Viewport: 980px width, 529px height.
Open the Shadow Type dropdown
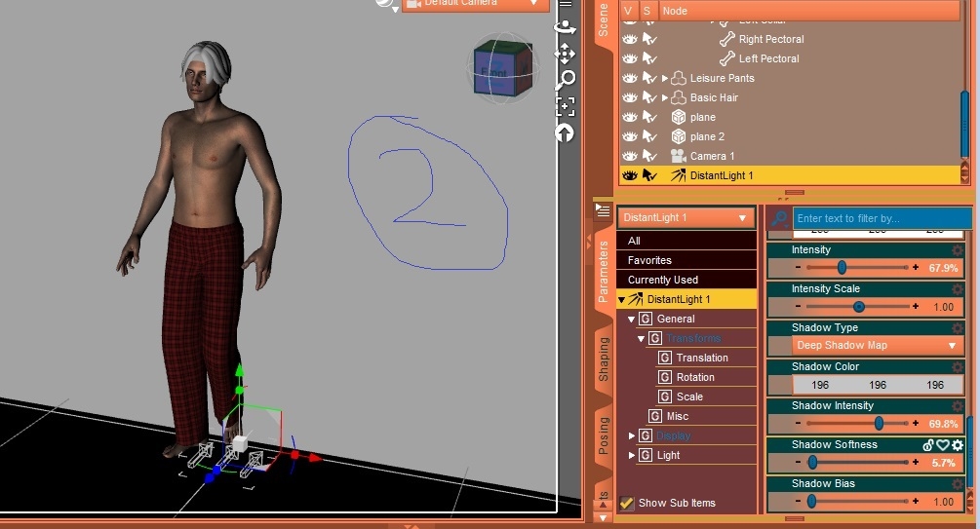(x=877, y=346)
